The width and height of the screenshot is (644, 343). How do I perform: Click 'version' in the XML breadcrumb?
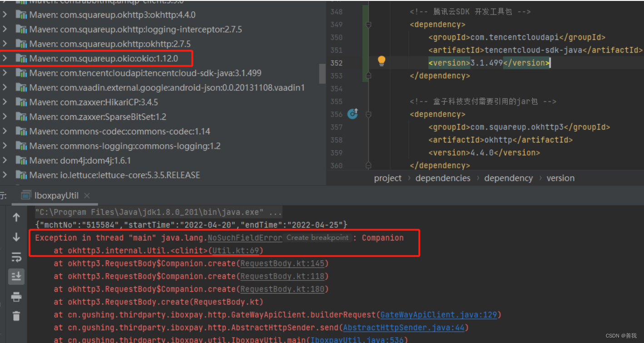pyautogui.click(x=560, y=178)
